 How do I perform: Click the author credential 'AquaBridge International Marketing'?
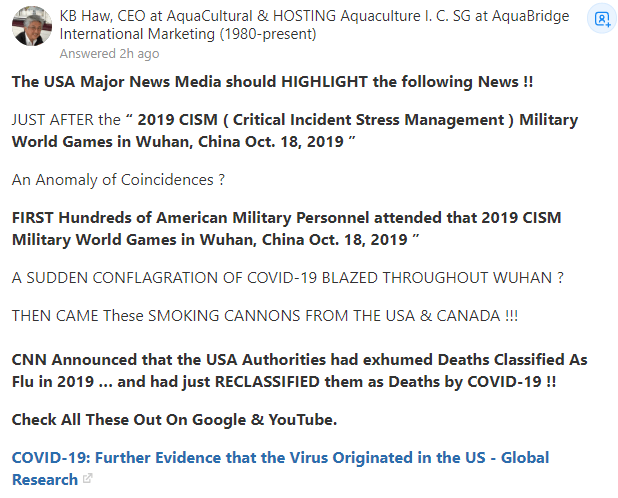point(150,34)
